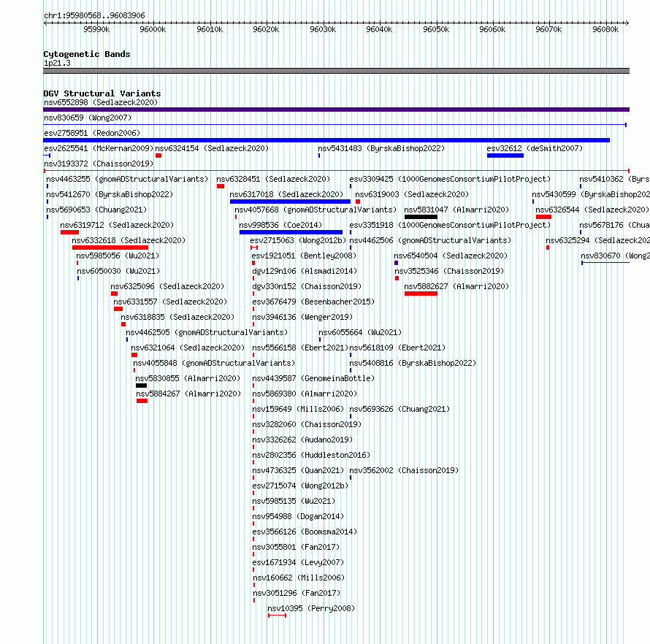Select the blue nsv998536 variant bar
The image size is (650, 644).
291,232
